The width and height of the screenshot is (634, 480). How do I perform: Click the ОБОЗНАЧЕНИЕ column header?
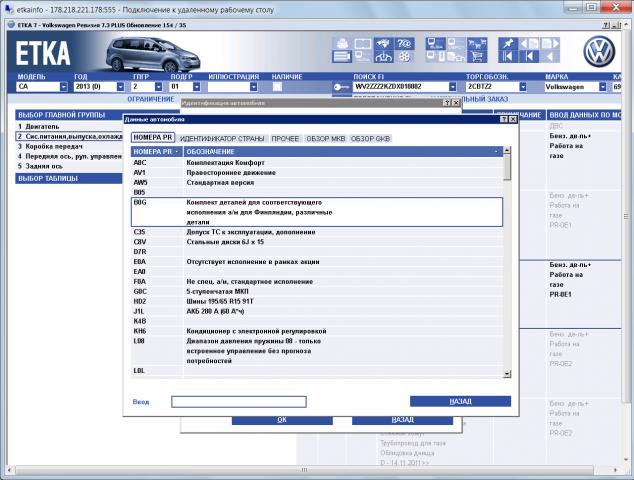pos(343,152)
